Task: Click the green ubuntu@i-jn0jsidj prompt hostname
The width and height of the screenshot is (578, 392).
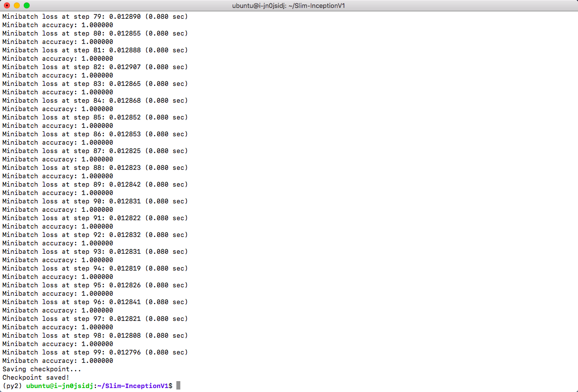Action: [59, 386]
